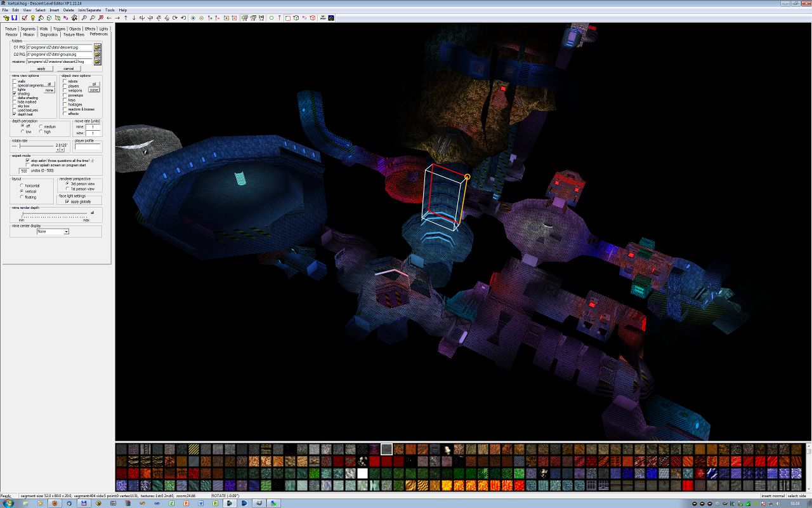Image resolution: width=812 pixels, height=508 pixels.
Task: Enable show splash screen on program start
Action: [27, 165]
